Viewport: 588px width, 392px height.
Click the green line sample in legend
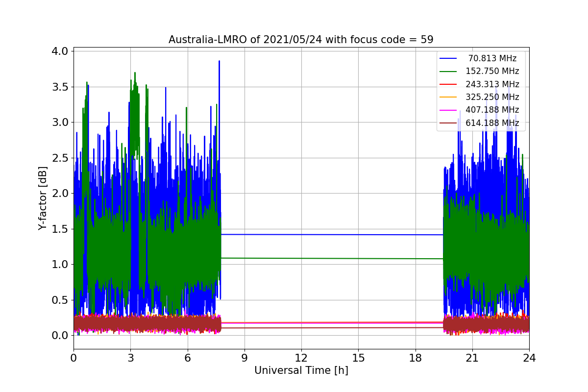pos(448,72)
